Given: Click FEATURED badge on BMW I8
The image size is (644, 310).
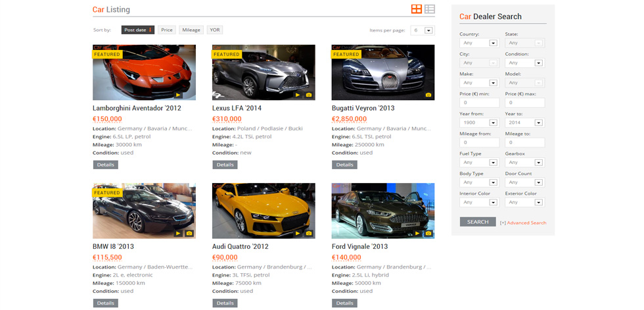Looking at the screenshot, I should tap(106, 193).
